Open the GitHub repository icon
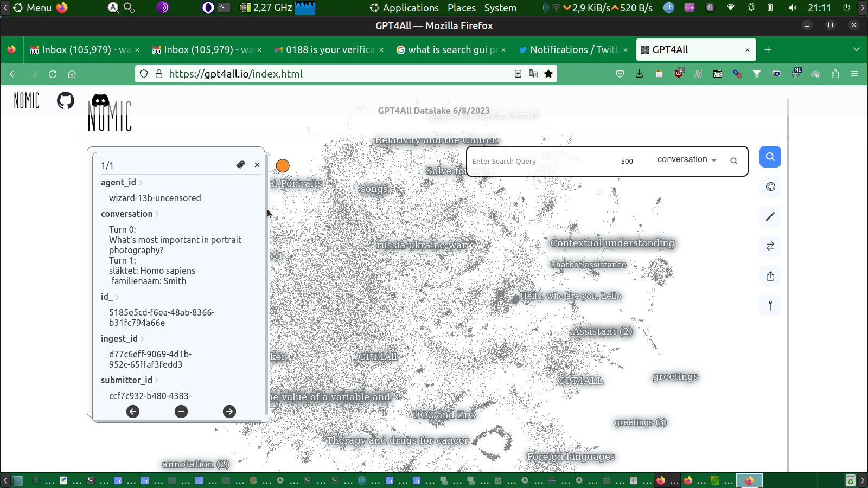Image resolution: width=868 pixels, height=488 pixels. (x=66, y=100)
